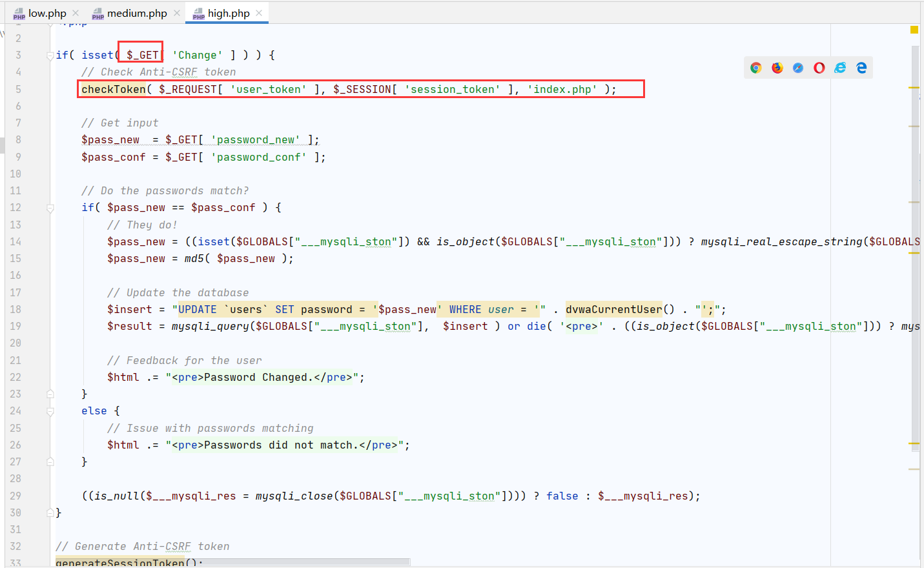Image resolution: width=924 pixels, height=568 pixels.
Task: Click mysqli_real_escape_string on line 14
Action: (782, 242)
